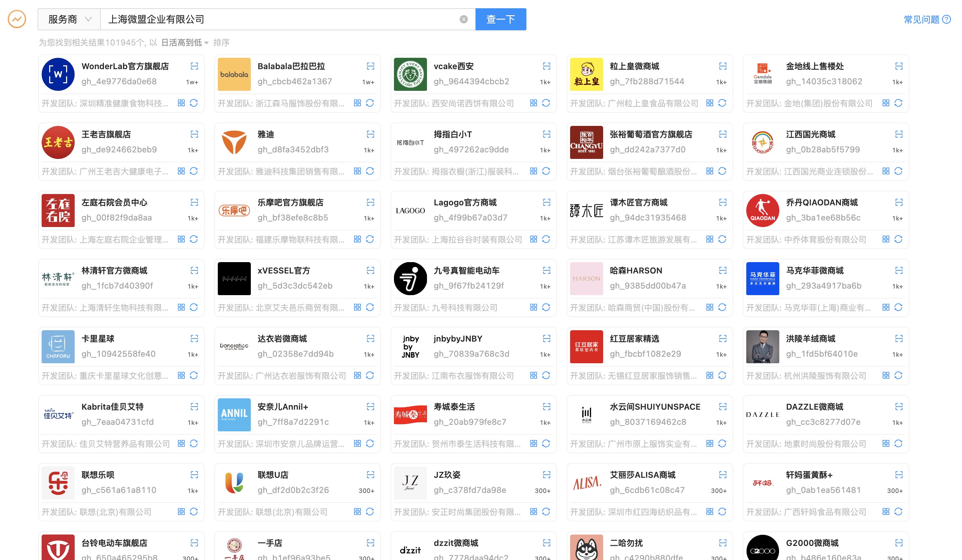
Task: Click scan icon on 轩妈蛋黄酥+ card
Action: point(899,475)
